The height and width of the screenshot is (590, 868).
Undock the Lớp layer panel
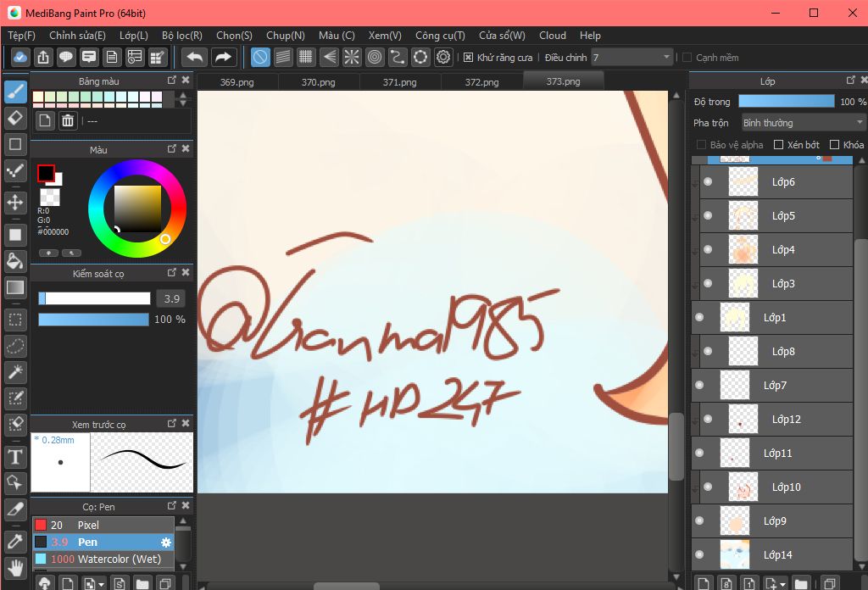pos(850,81)
